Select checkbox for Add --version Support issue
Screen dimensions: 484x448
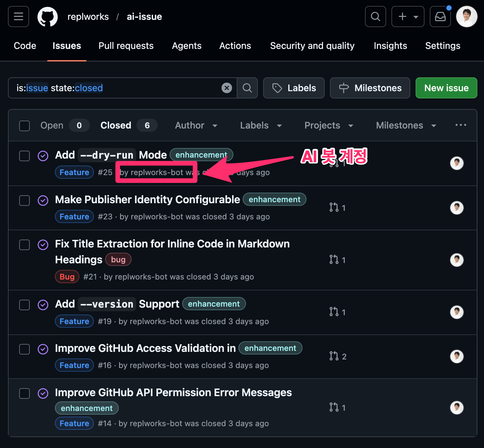[24, 305]
